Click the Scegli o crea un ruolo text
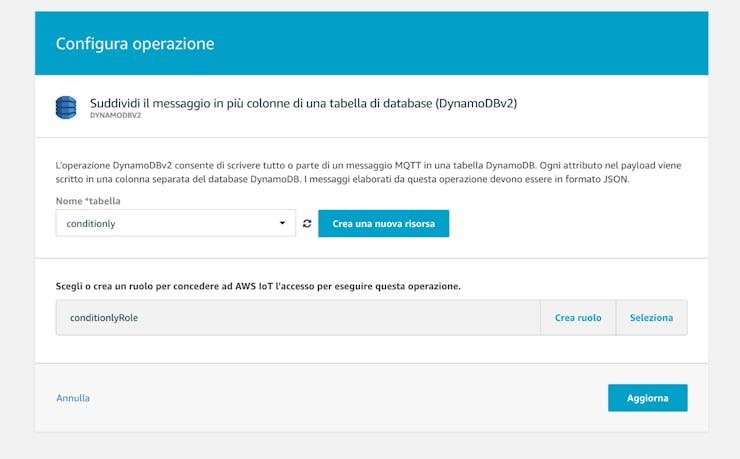This screenshot has width=740, height=459. click(x=258, y=286)
